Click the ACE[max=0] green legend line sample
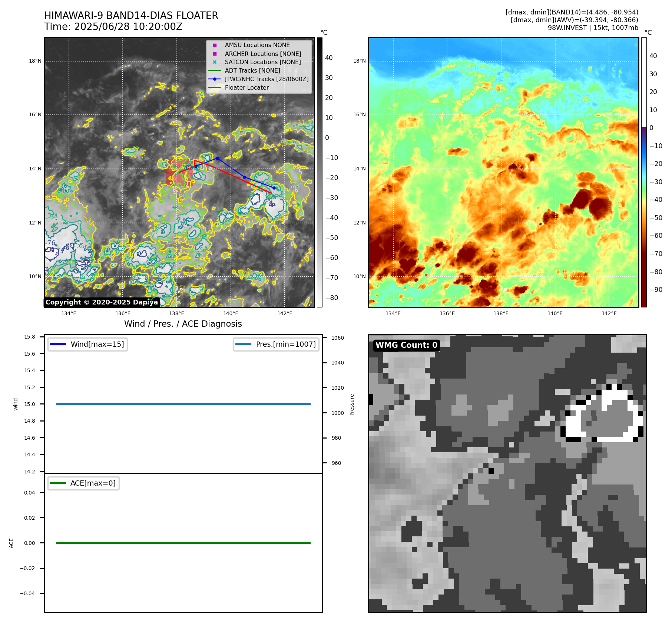Screen dimensions: 672x626 (x=58, y=483)
